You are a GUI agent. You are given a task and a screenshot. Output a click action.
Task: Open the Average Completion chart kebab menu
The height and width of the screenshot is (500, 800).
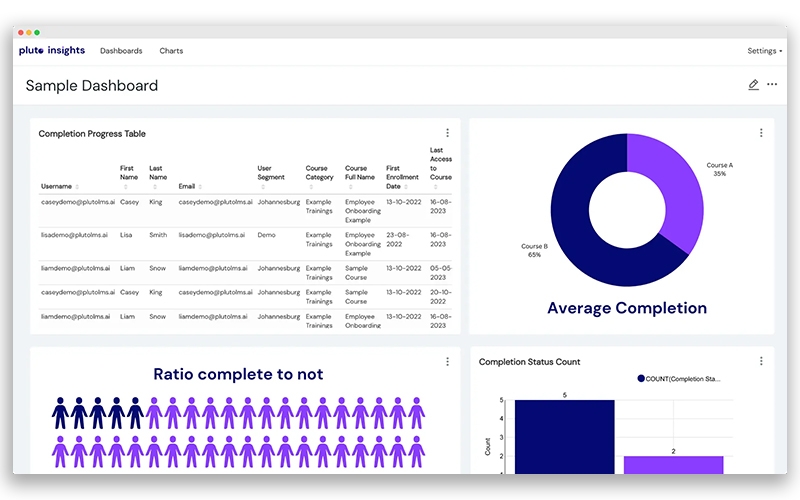pos(761,133)
